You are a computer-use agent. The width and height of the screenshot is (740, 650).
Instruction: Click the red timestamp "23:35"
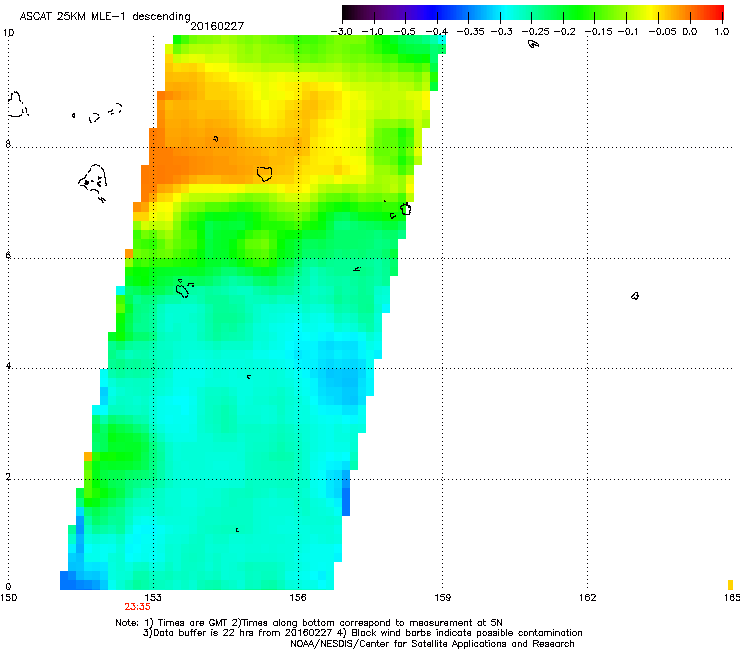[137, 607]
